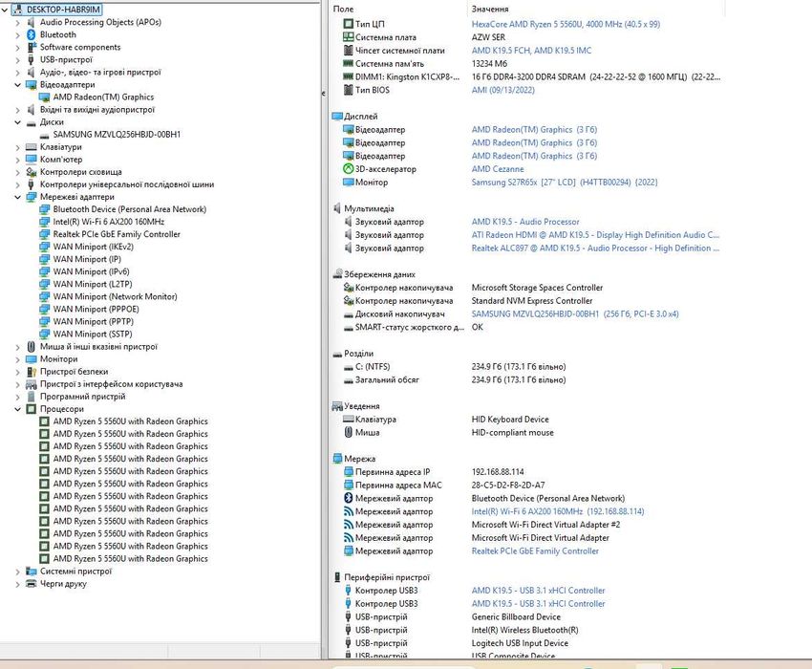Image resolution: width=812 pixels, height=669 pixels.
Task: Click the Realtek PCIe GbE Family Controller icon in tree
Action: click(x=45, y=234)
